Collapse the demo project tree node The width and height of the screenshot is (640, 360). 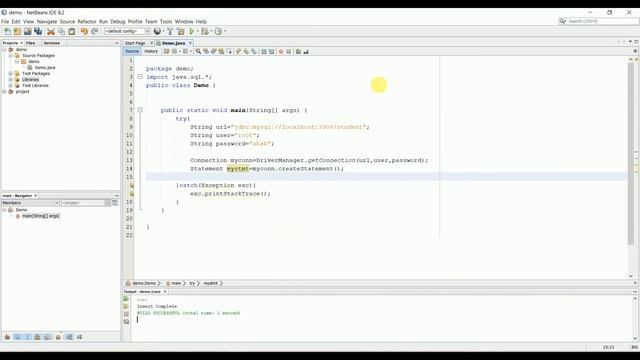[4, 49]
